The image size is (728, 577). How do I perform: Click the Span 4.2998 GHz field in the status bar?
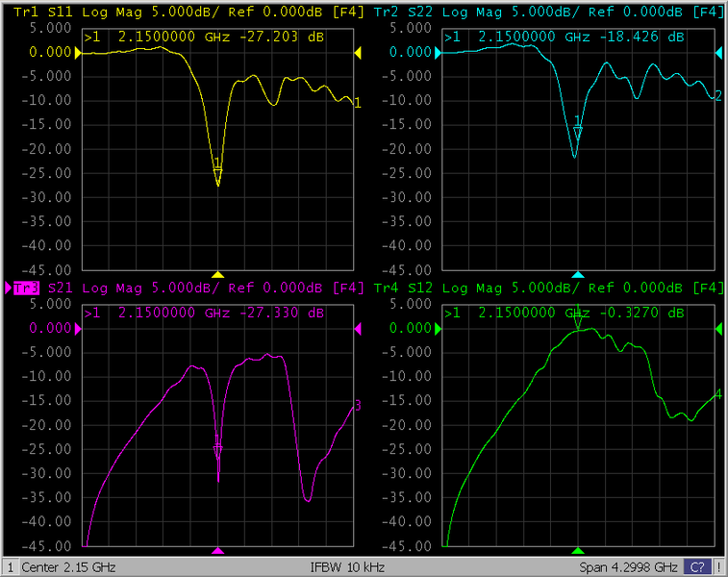[x=628, y=567]
